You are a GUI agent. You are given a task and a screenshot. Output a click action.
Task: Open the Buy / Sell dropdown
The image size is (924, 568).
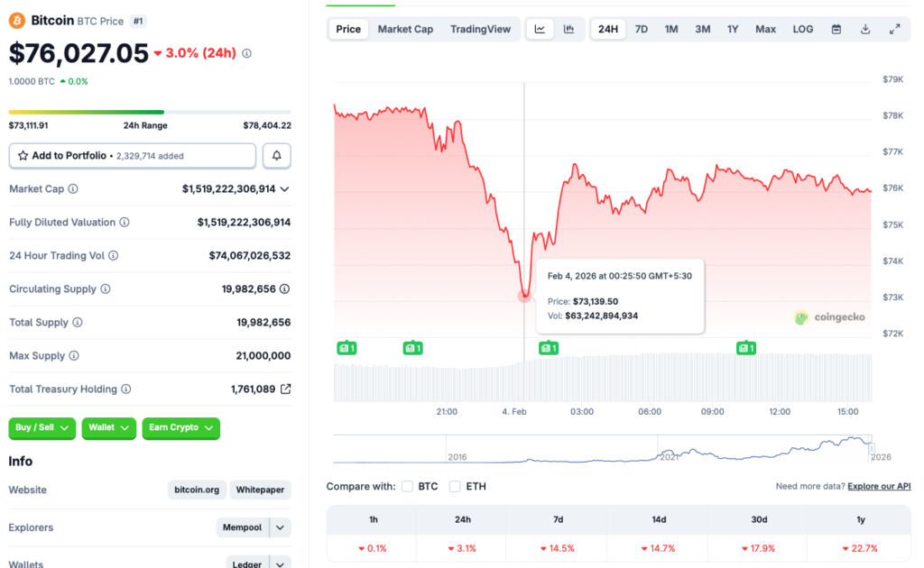tap(42, 428)
